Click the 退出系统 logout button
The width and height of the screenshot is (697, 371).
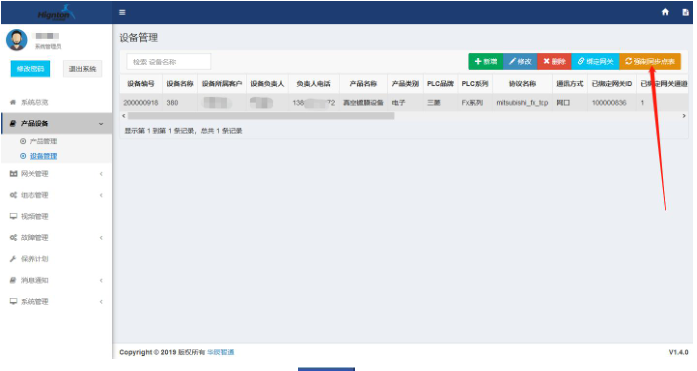coord(82,69)
